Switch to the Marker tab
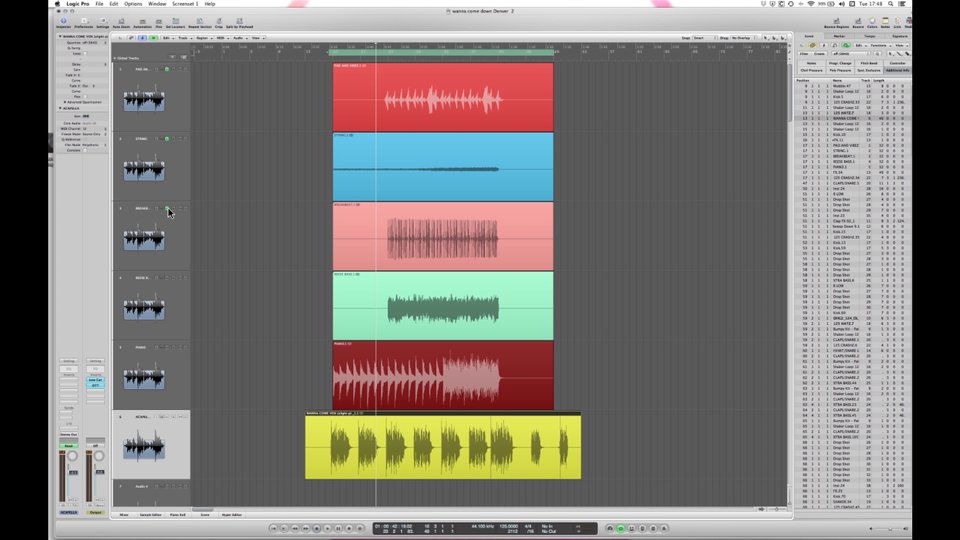The width and height of the screenshot is (960, 540). click(839, 36)
